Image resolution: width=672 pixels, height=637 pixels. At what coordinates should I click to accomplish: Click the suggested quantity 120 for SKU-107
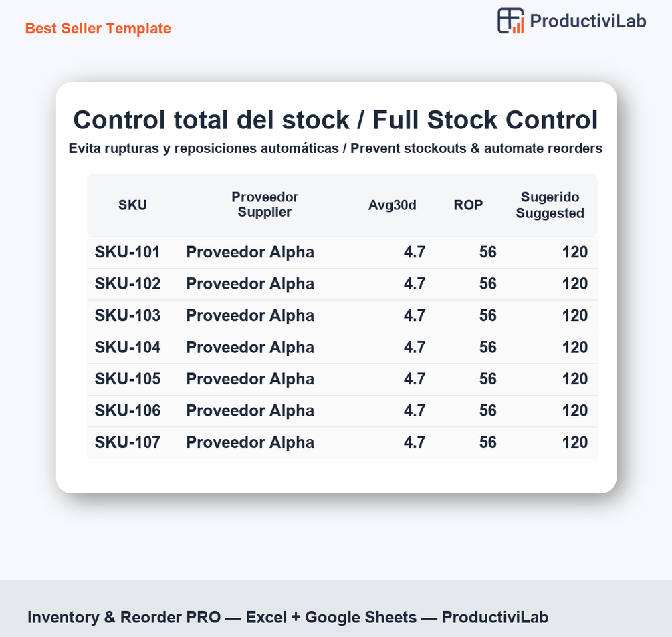click(x=574, y=442)
